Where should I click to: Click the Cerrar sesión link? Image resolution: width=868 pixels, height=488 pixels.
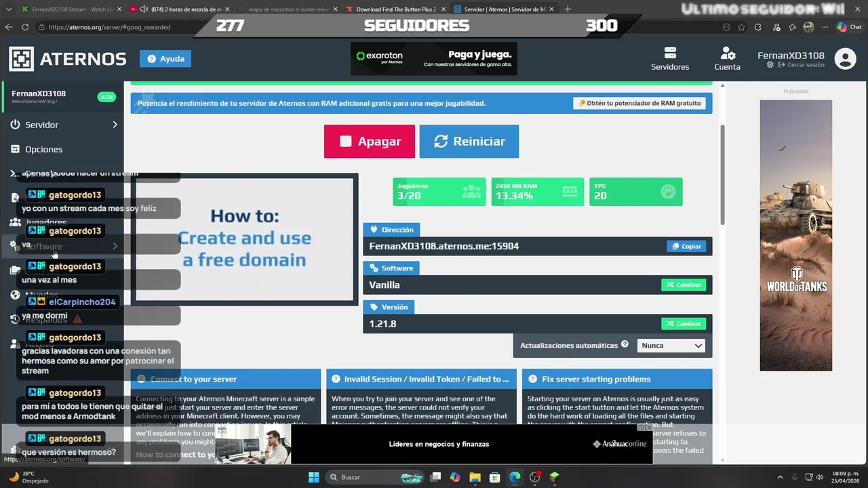[x=802, y=65]
